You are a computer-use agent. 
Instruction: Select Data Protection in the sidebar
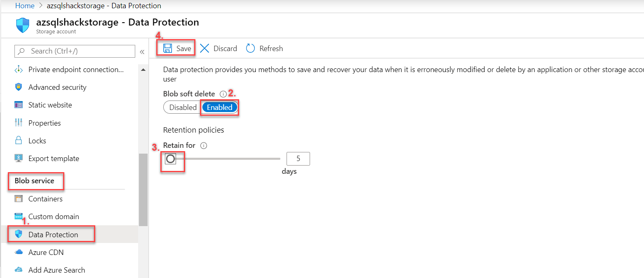click(x=53, y=234)
